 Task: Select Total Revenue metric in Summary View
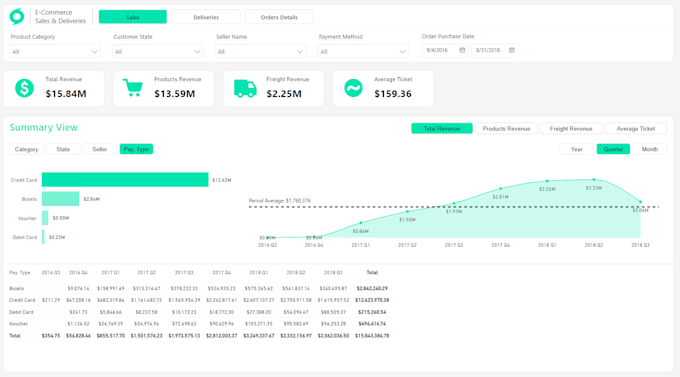tap(442, 128)
